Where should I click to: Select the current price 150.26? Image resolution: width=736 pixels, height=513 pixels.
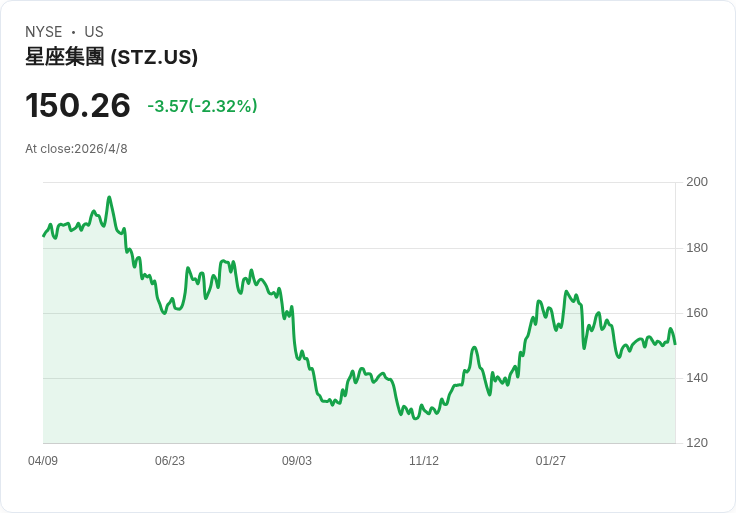point(77,105)
